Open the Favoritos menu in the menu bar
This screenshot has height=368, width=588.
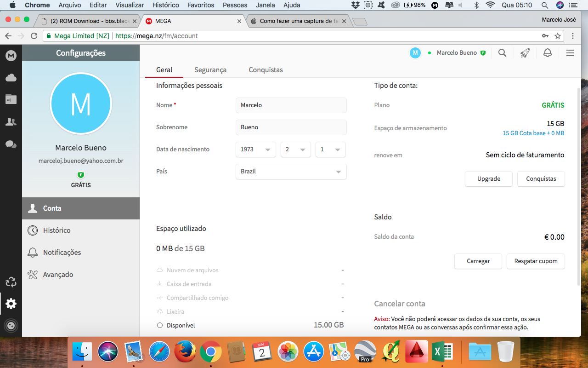(x=201, y=5)
